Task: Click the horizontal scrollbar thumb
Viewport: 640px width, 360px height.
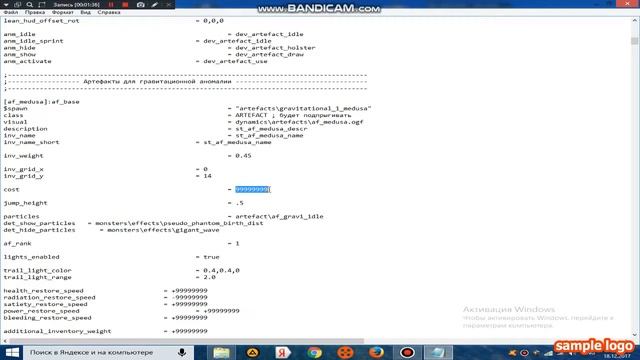Action: [186, 341]
